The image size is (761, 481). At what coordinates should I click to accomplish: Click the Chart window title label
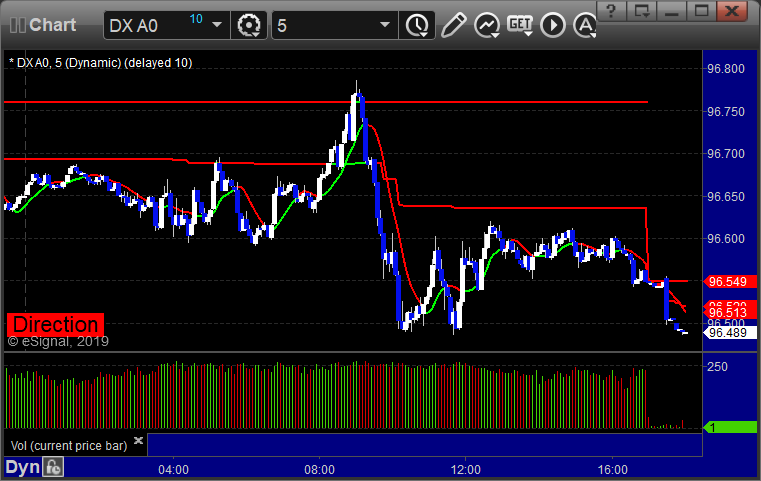(52, 25)
